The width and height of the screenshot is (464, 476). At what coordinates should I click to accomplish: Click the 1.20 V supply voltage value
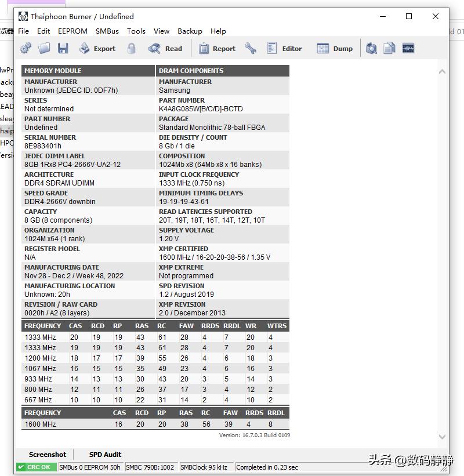click(x=169, y=239)
